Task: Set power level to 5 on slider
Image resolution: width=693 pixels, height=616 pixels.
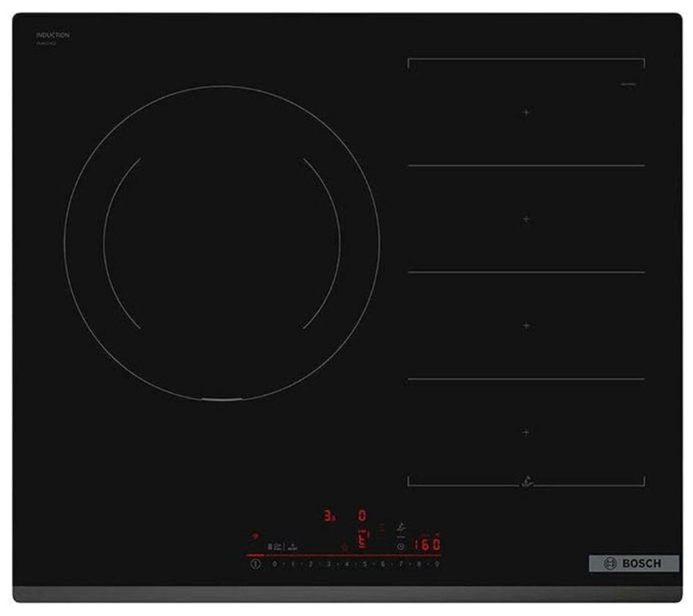Action: point(365,564)
